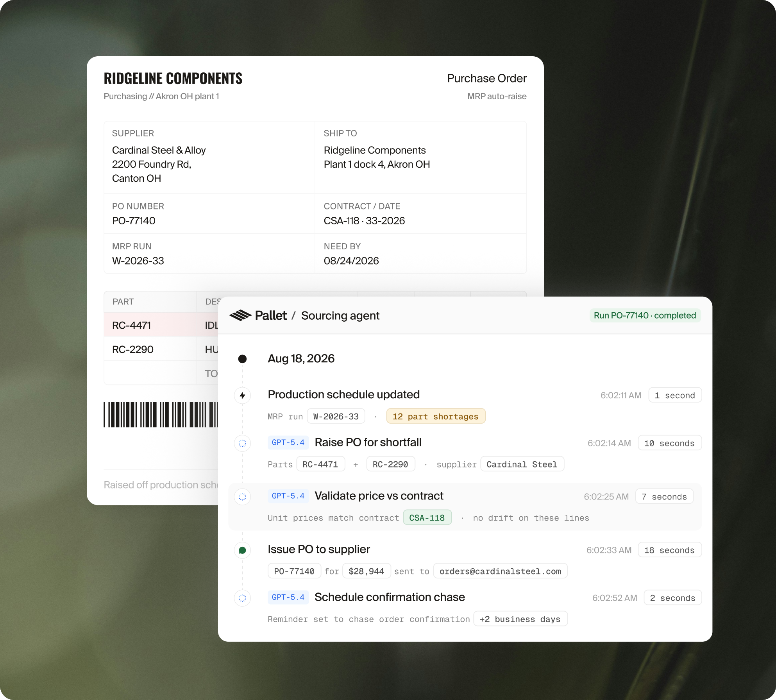Image resolution: width=776 pixels, height=700 pixels.
Task: Click the 6:02:33 AM timestamp
Action: point(609,550)
